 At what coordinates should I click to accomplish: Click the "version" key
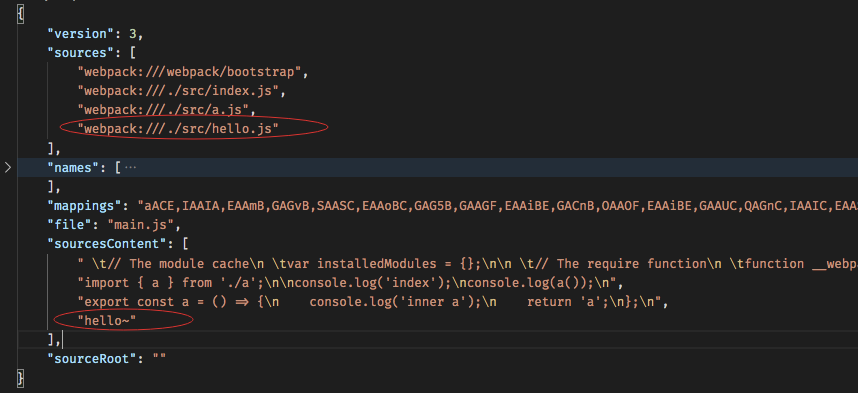pos(80,33)
